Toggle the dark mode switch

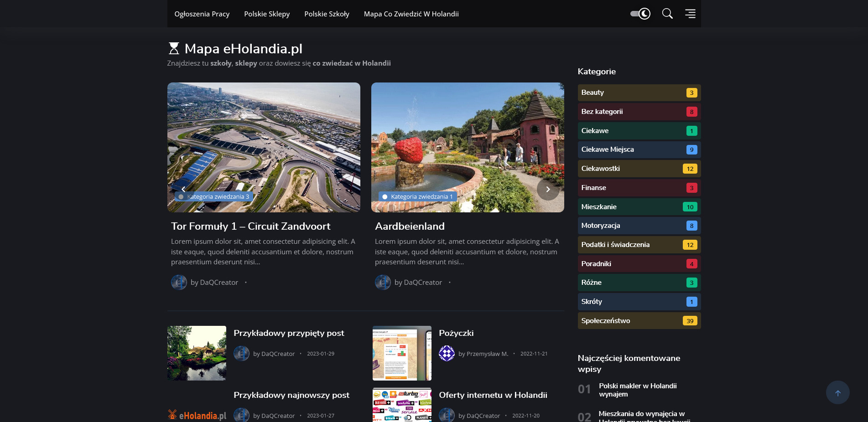639,14
